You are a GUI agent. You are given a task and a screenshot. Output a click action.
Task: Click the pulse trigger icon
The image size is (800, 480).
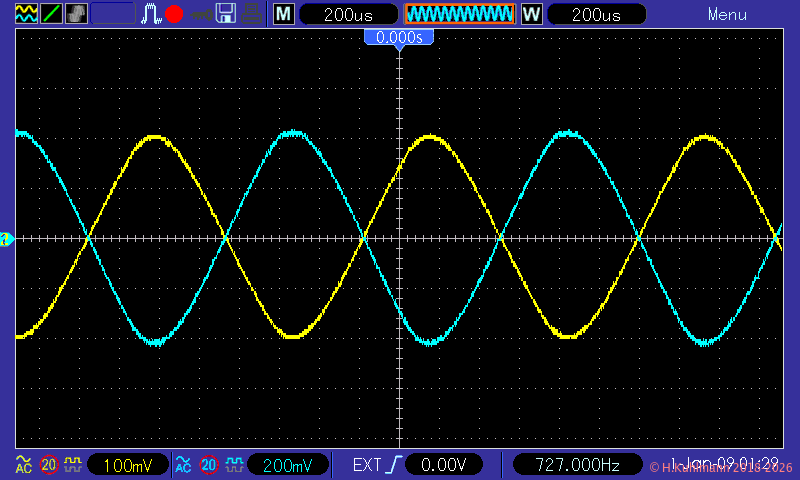(151, 14)
